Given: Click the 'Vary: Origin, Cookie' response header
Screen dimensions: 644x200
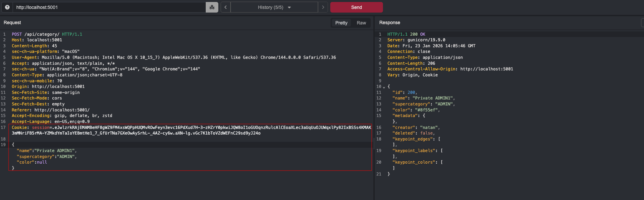Looking at the screenshot, I should [x=412, y=75].
